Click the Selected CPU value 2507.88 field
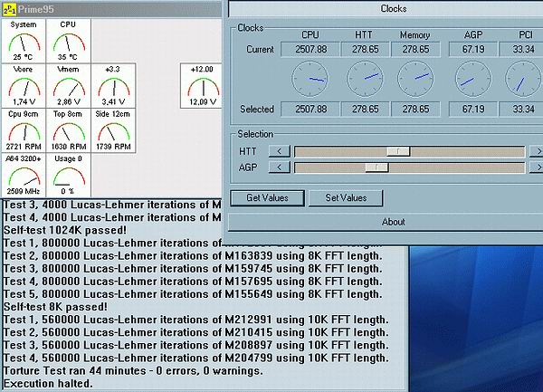 (310, 109)
